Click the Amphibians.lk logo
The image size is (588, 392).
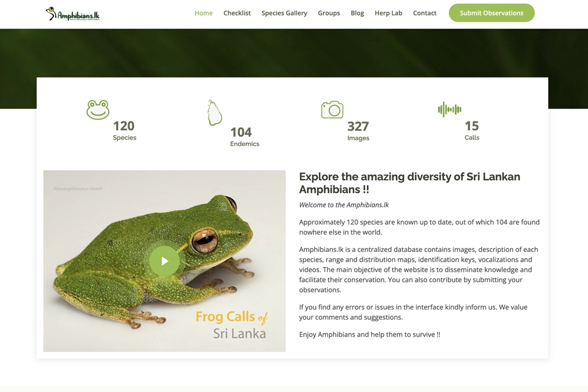pos(72,14)
